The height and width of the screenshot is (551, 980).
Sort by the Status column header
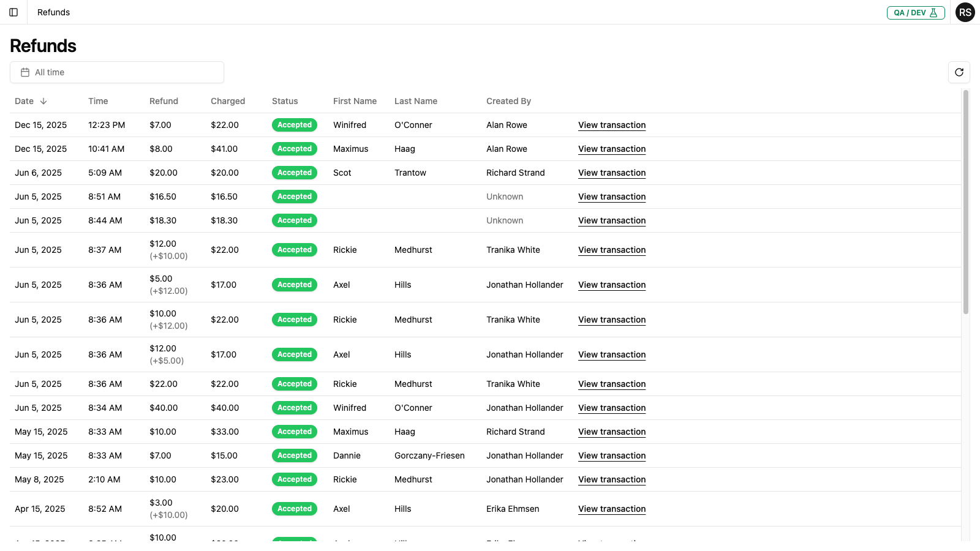285,101
